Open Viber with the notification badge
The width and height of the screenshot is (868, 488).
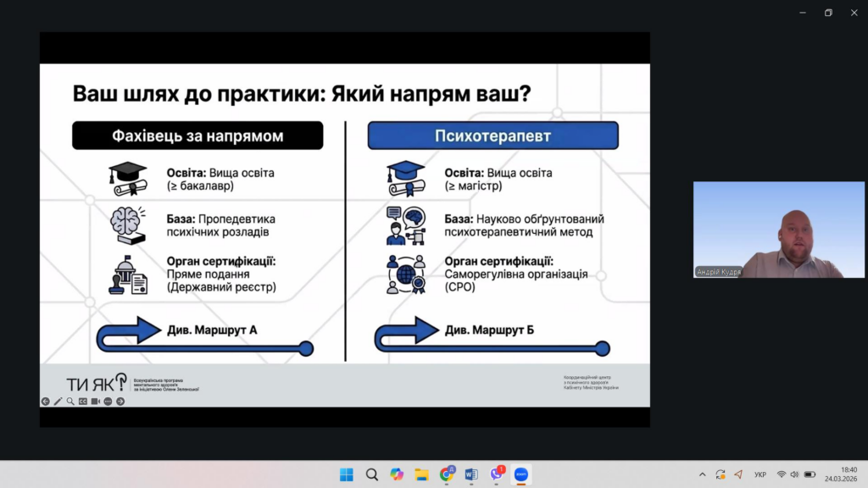click(497, 474)
